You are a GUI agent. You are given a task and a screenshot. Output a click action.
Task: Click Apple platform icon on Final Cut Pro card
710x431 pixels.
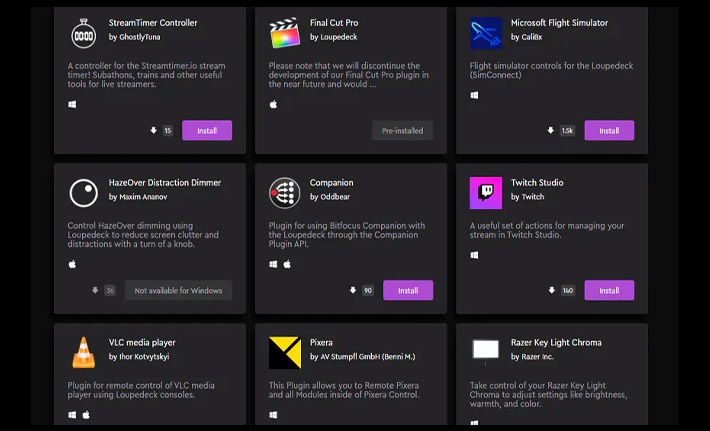(273, 105)
